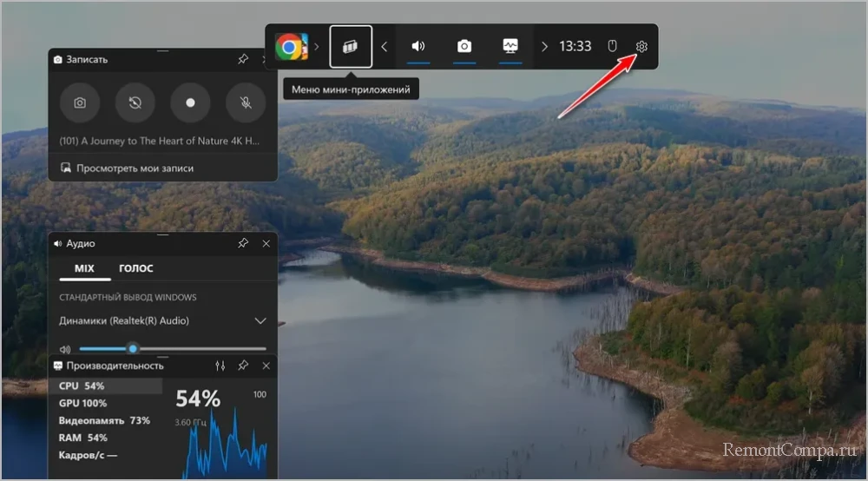Start recording with the round record button
The height and width of the screenshot is (481, 868).
(x=190, y=102)
